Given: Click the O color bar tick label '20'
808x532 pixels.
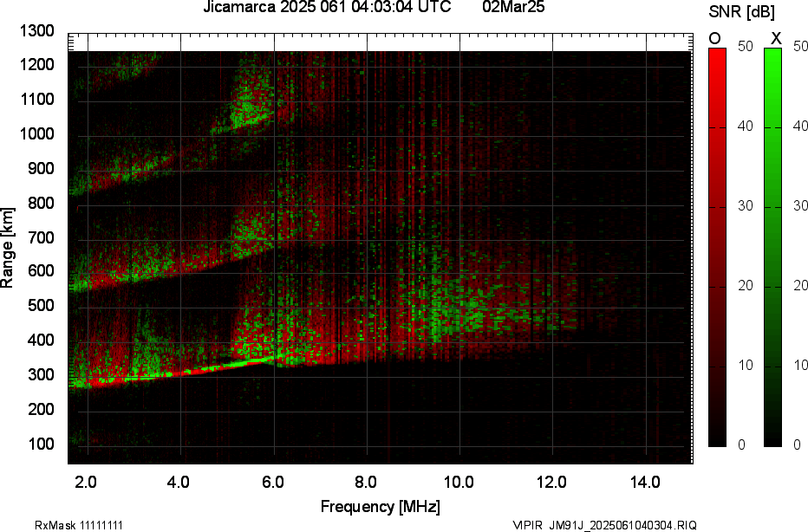Looking at the screenshot, I should (745, 286).
